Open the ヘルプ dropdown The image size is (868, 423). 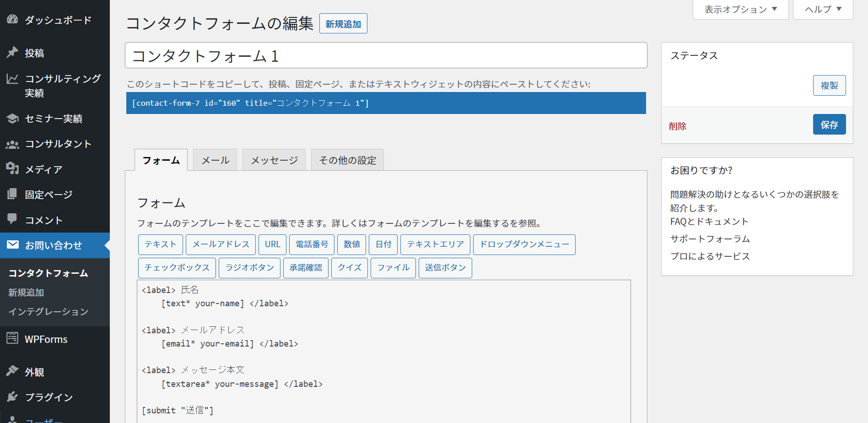(x=822, y=9)
